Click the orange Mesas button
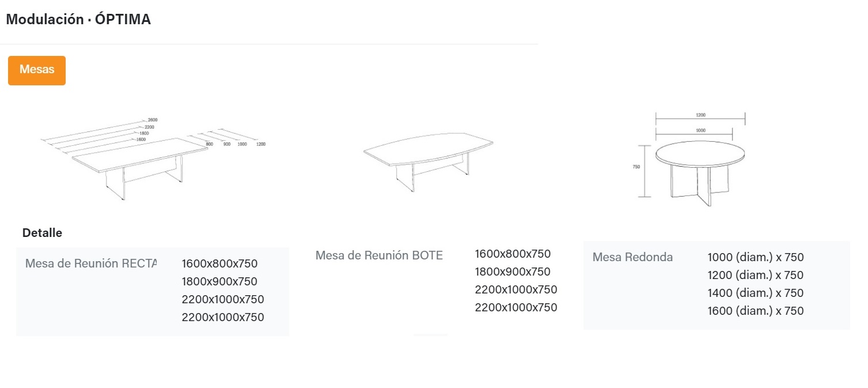The height and width of the screenshot is (388, 868). [37, 70]
